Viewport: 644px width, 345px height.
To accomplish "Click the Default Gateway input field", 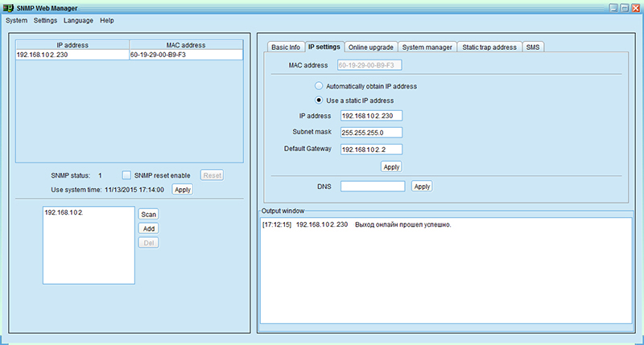I will 371,150.
